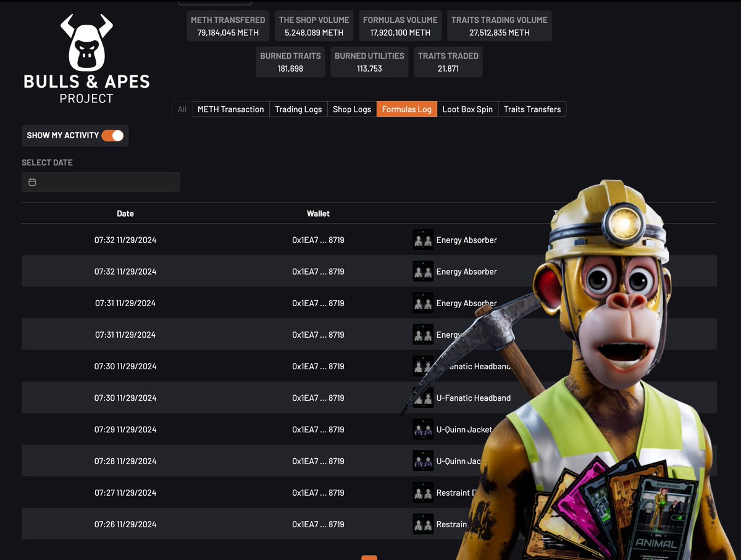Disable the Show My Activity toggle
This screenshot has height=560, width=741.
(x=113, y=135)
